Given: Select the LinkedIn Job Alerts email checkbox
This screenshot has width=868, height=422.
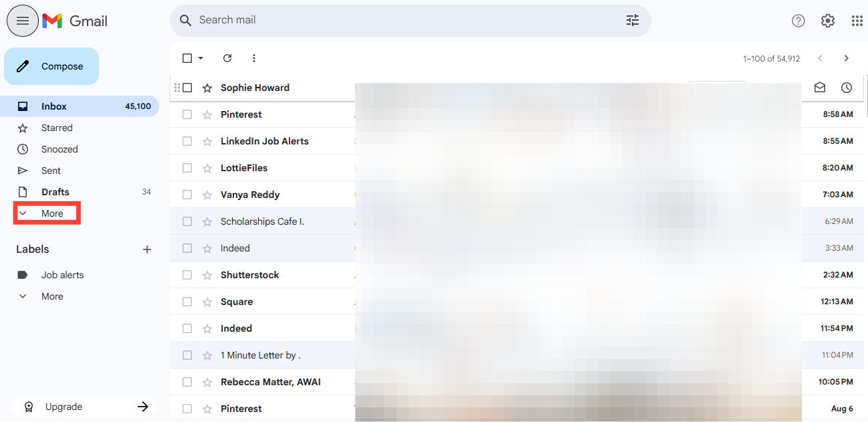Looking at the screenshot, I should point(187,141).
